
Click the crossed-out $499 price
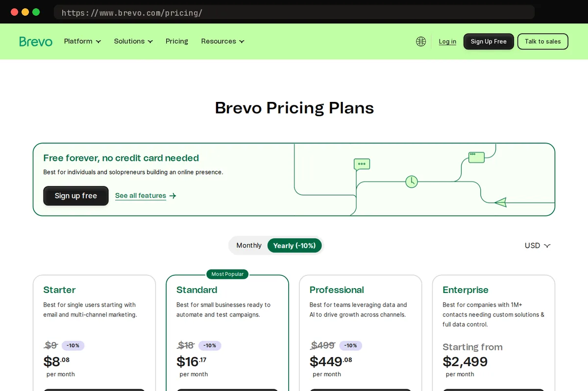tap(323, 345)
